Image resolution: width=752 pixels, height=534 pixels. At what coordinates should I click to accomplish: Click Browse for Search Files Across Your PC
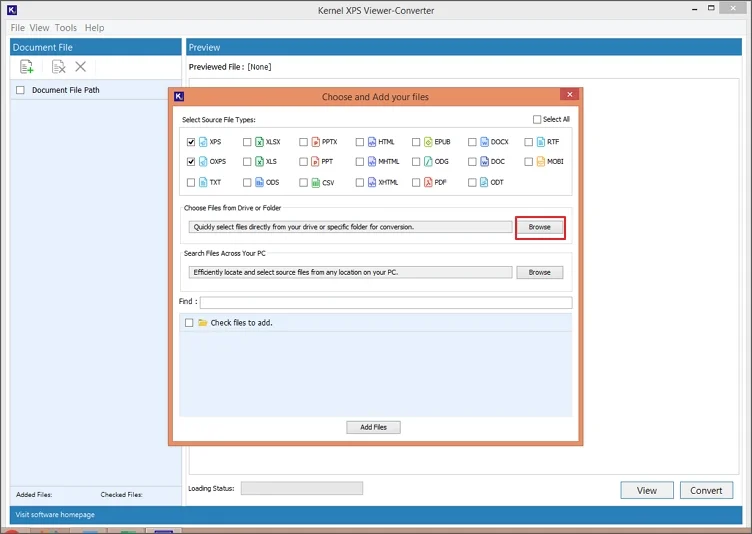(540, 273)
